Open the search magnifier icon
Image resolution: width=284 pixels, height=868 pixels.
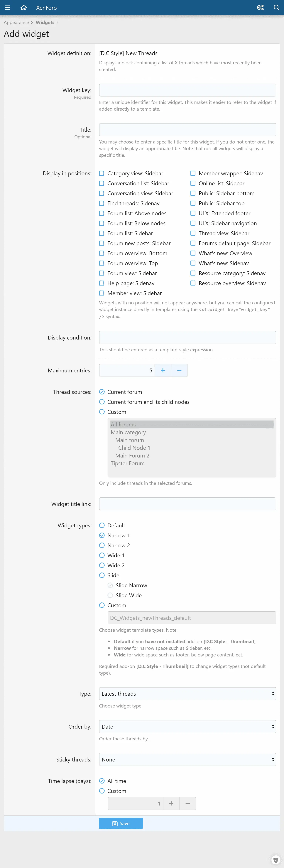coord(276,7)
